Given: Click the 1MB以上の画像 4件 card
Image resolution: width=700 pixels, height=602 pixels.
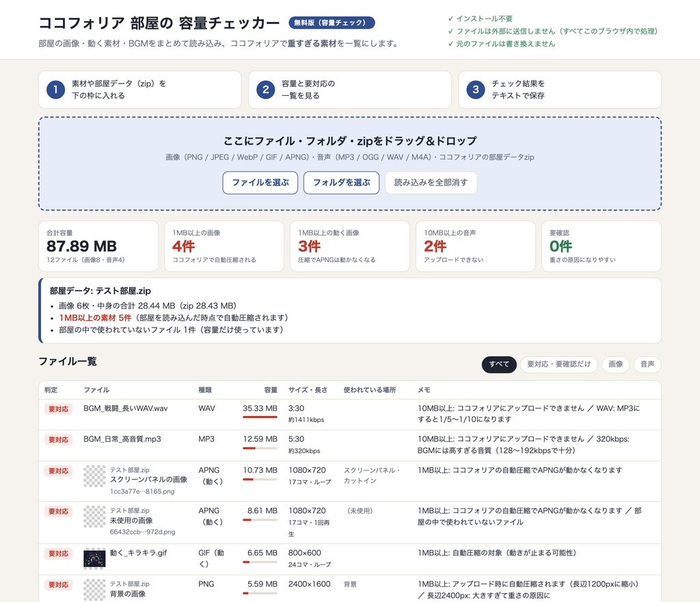Looking at the screenshot, I should pyautogui.click(x=224, y=246).
